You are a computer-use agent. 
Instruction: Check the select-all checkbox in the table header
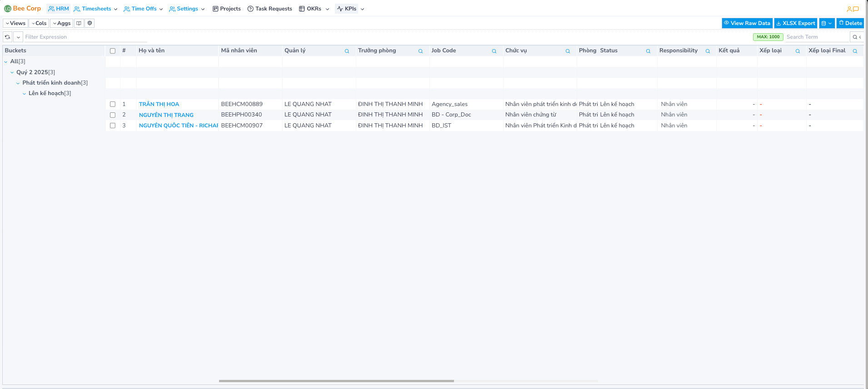click(x=113, y=51)
